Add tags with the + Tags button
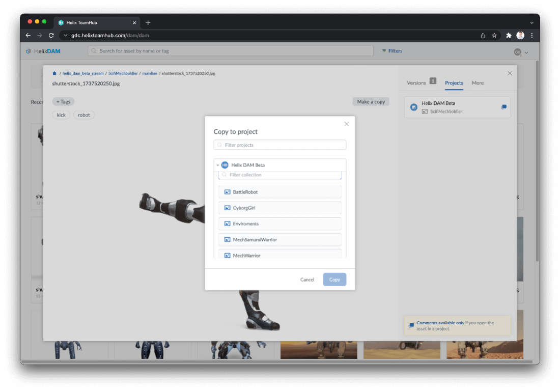 [x=63, y=102]
